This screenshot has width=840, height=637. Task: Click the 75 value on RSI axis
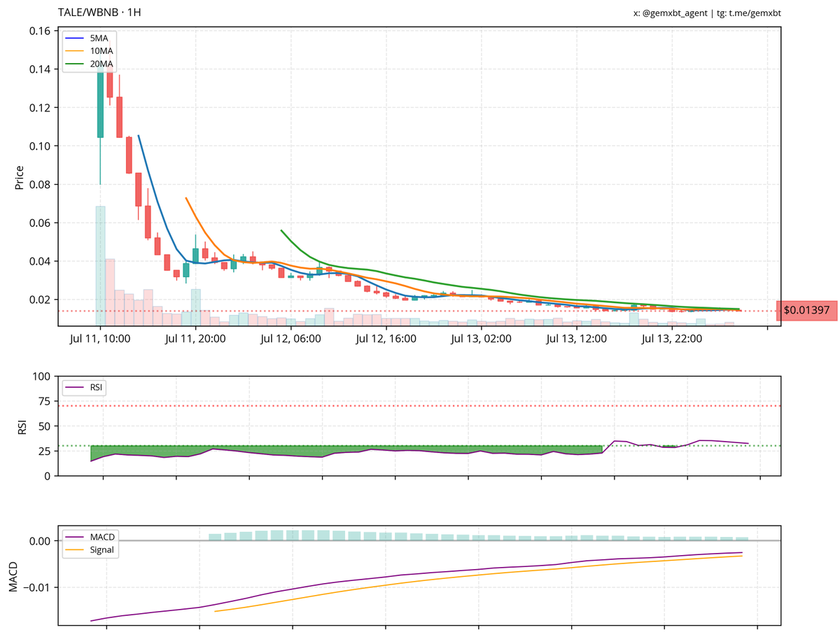click(x=43, y=402)
